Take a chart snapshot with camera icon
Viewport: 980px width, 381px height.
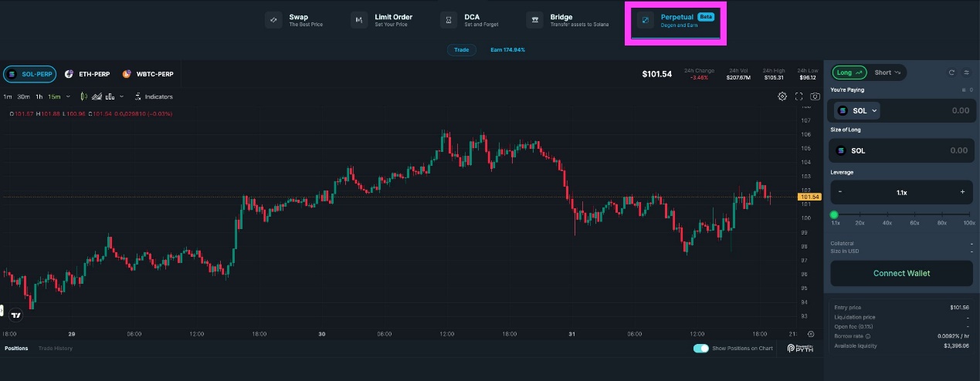pyautogui.click(x=815, y=96)
